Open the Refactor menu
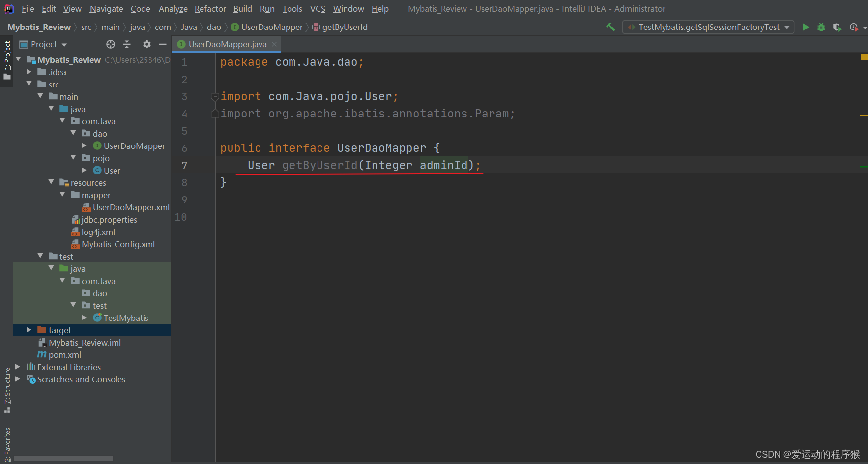 pyautogui.click(x=210, y=9)
